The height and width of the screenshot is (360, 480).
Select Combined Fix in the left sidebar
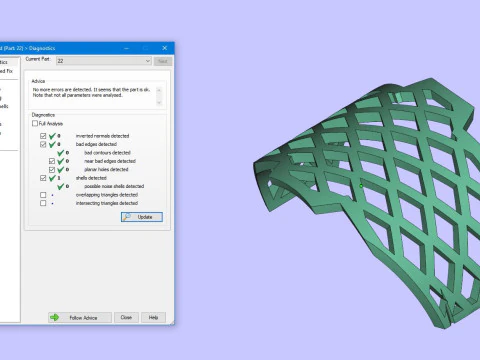point(7,71)
